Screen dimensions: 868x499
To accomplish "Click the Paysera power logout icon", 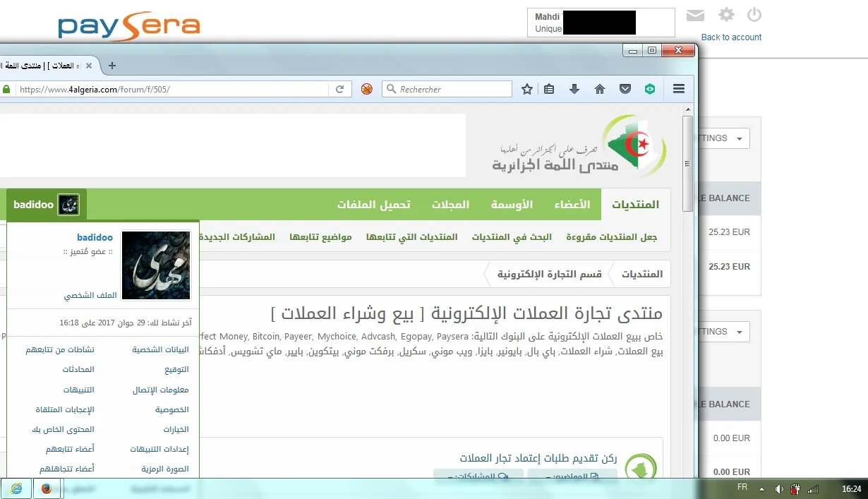I will [x=754, y=15].
